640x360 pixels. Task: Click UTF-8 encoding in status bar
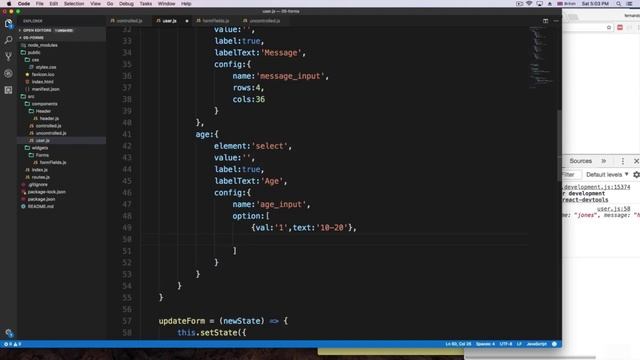tap(506, 344)
